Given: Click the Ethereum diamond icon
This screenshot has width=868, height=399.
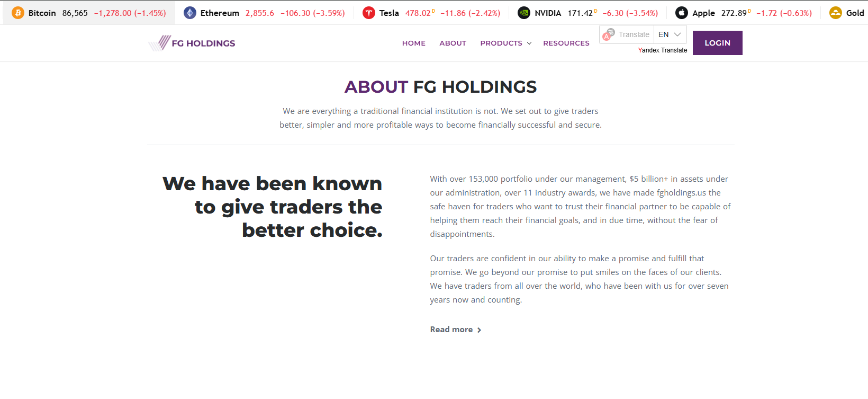Looking at the screenshot, I should click(x=189, y=13).
